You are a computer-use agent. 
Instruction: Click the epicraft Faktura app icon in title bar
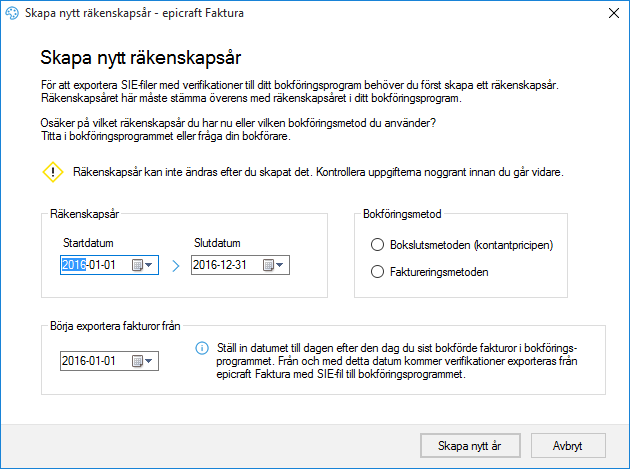click(x=12, y=13)
